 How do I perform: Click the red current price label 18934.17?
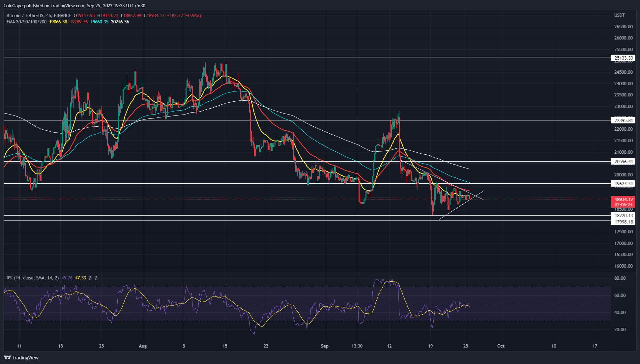(x=623, y=199)
